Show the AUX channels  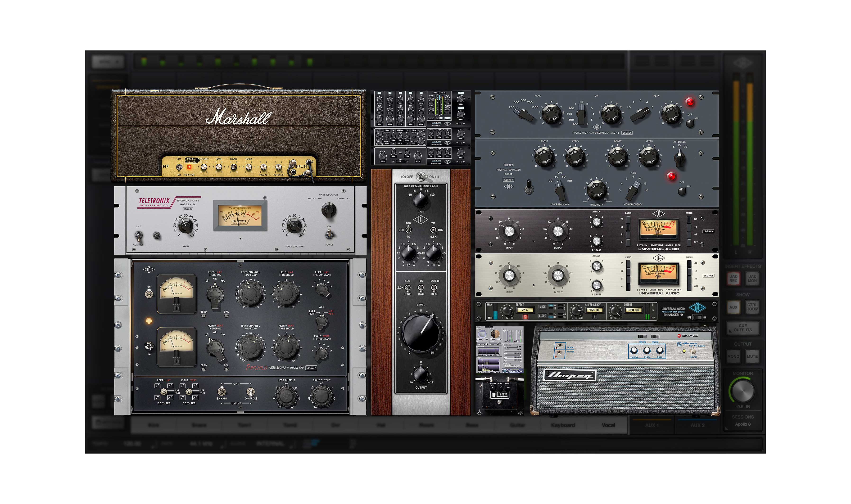click(x=734, y=307)
